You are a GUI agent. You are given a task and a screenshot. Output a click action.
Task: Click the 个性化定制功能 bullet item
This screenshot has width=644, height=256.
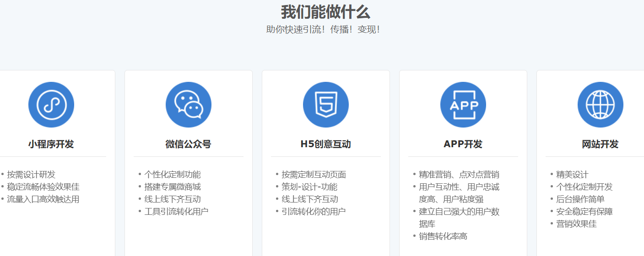[x=173, y=175]
